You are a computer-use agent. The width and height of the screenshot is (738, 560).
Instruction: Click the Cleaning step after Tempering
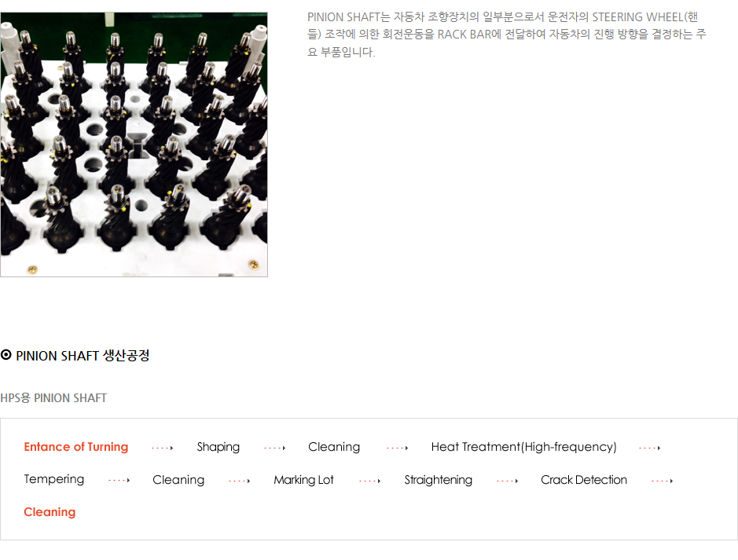coord(178,480)
